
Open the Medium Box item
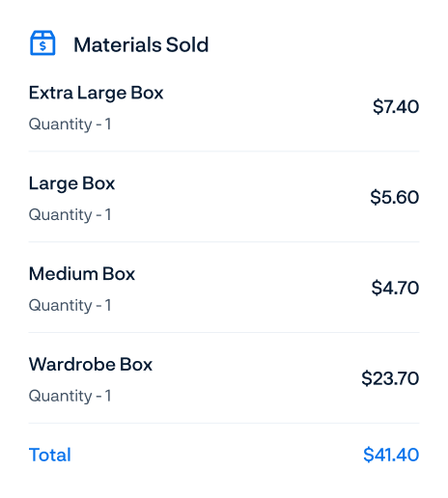[x=82, y=274]
